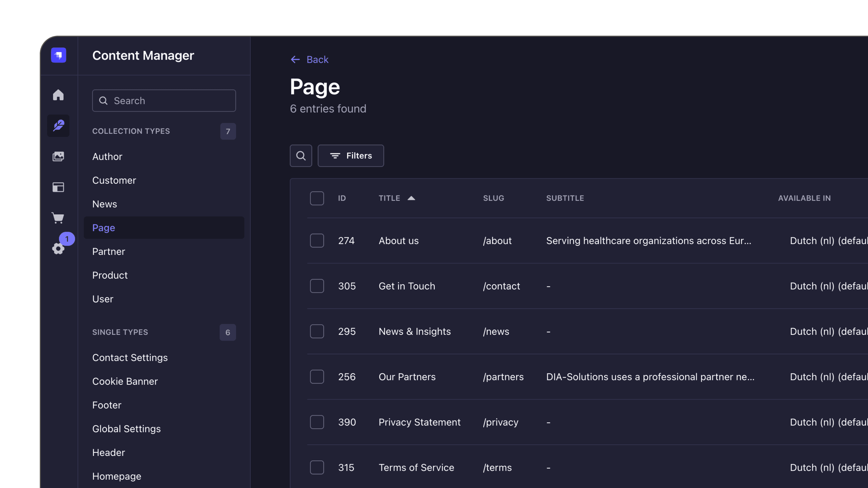Select the Author collection type
868x488 pixels.
click(x=107, y=156)
